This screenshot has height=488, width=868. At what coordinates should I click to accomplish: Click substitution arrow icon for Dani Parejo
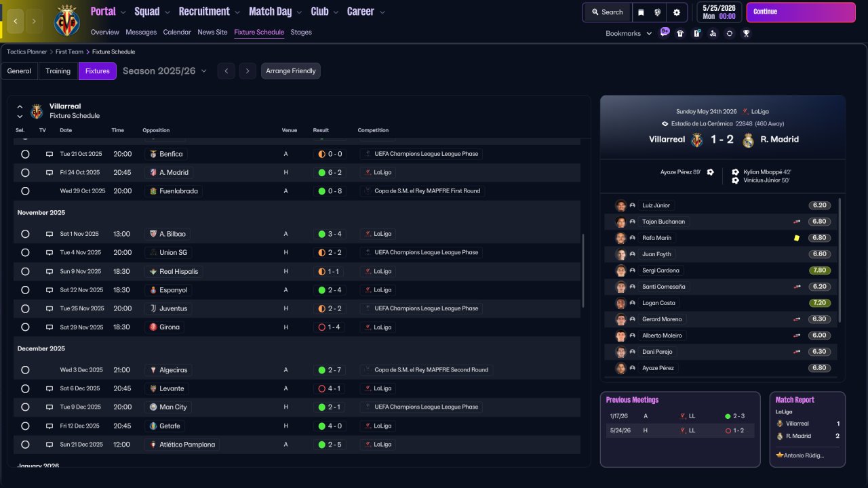point(797,352)
